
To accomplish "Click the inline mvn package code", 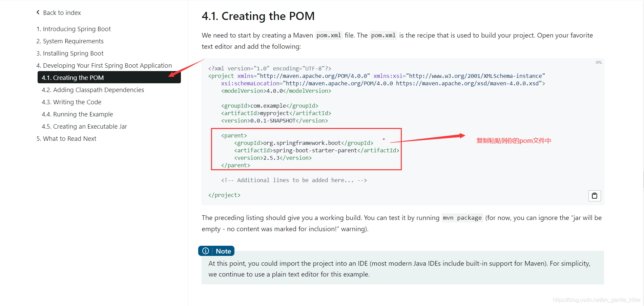I will pos(462,218).
